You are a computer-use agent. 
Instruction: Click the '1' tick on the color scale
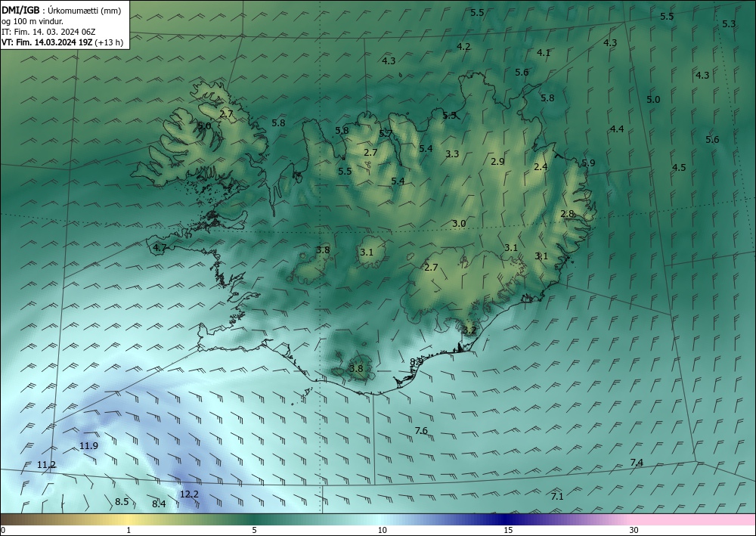point(129,531)
